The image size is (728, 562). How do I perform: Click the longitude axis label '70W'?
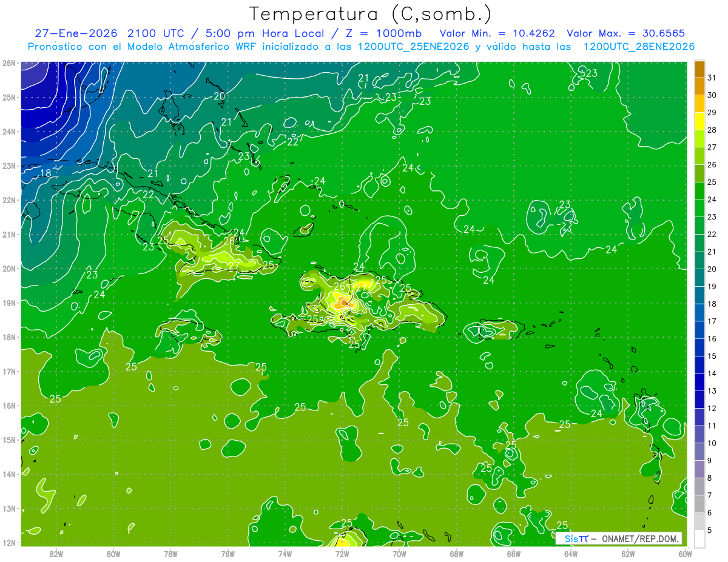click(399, 554)
